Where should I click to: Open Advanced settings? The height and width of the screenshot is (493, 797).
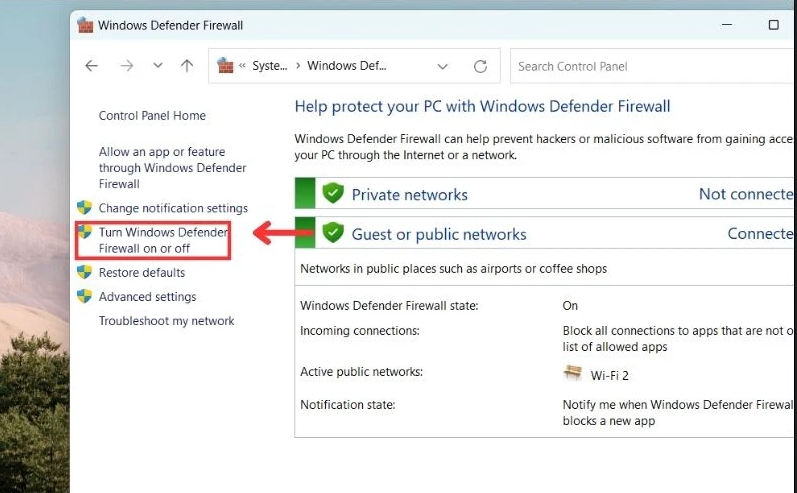coord(147,297)
